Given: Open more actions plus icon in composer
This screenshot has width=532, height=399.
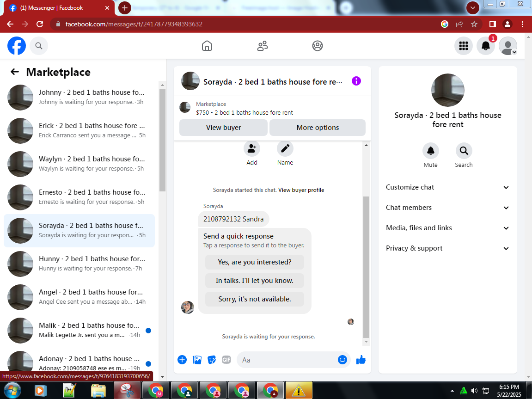Looking at the screenshot, I should pyautogui.click(x=182, y=360).
